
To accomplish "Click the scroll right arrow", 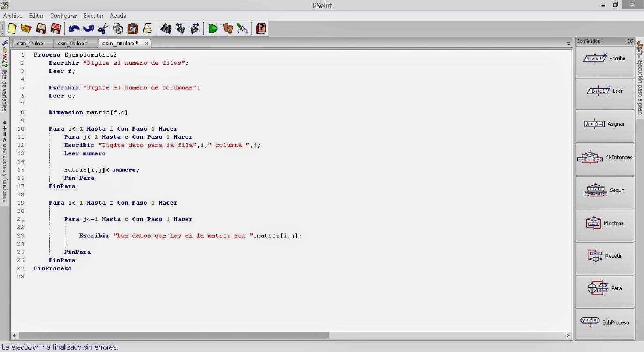I will pos(568,335).
